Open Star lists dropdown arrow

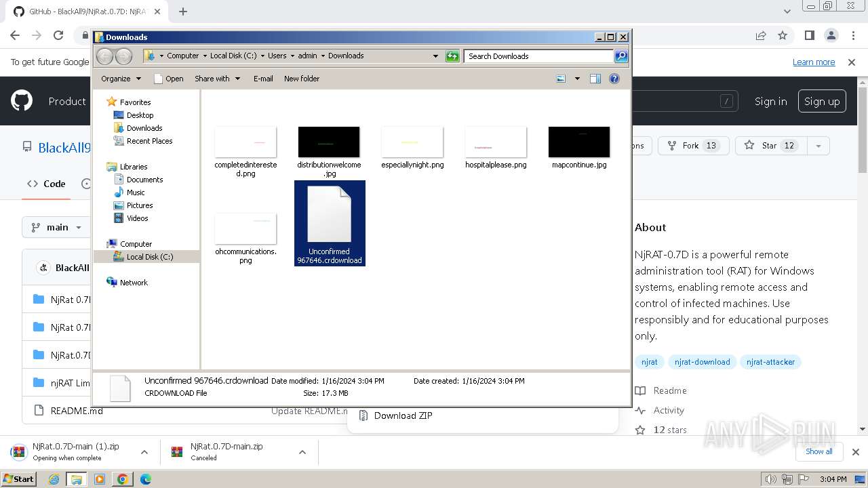click(x=818, y=146)
